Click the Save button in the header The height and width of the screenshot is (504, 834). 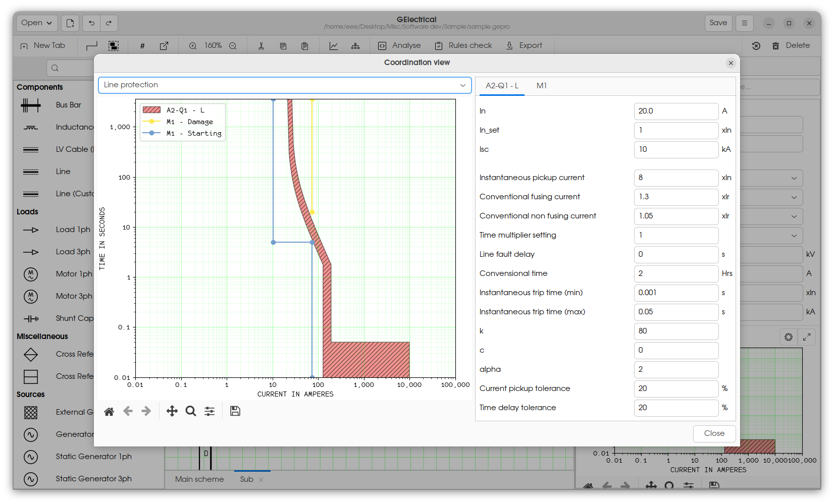718,23
